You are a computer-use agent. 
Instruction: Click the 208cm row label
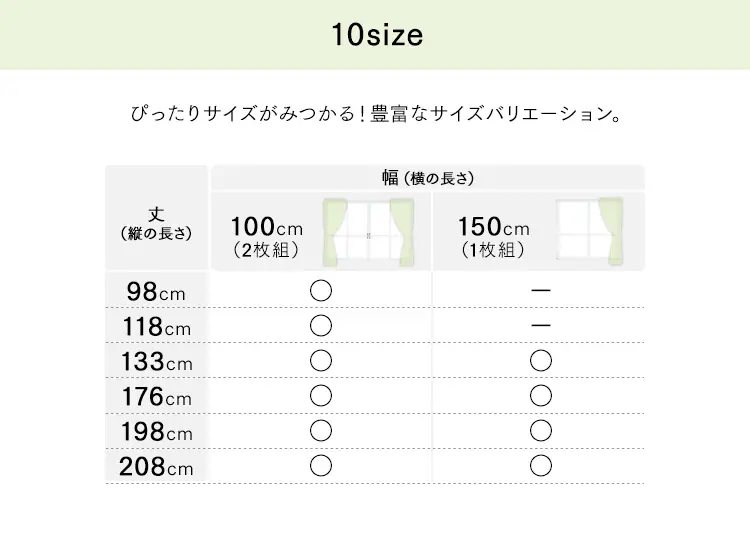click(156, 467)
